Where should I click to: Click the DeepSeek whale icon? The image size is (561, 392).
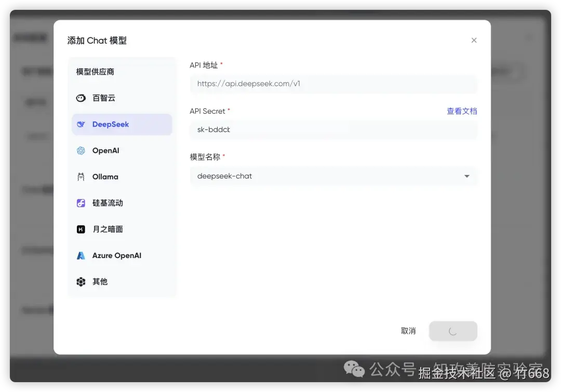(x=82, y=124)
